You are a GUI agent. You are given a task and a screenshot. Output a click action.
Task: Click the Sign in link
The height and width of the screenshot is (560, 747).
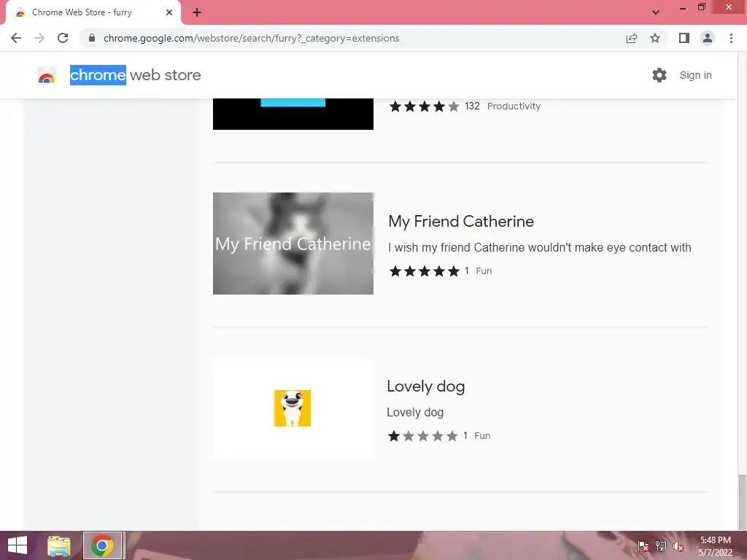click(695, 75)
